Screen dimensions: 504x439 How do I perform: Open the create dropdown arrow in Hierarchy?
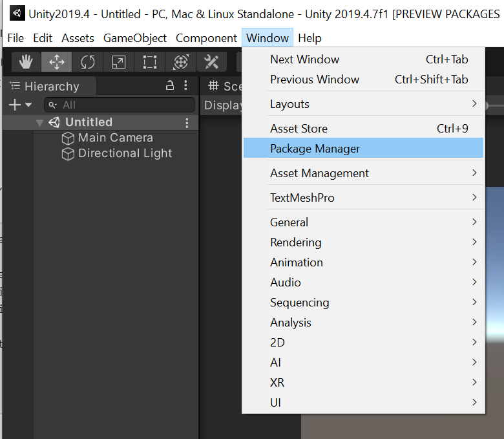[x=28, y=105]
